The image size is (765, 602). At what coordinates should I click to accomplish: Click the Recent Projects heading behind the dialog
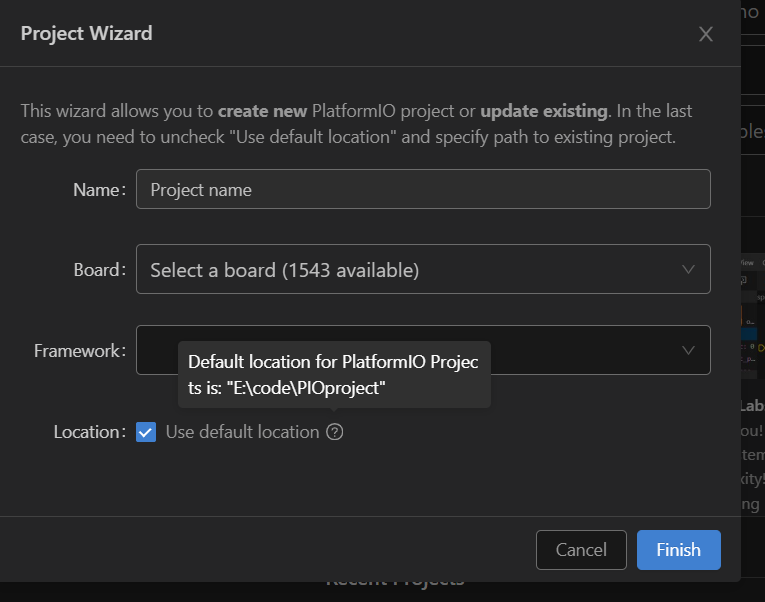click(394, 580)
